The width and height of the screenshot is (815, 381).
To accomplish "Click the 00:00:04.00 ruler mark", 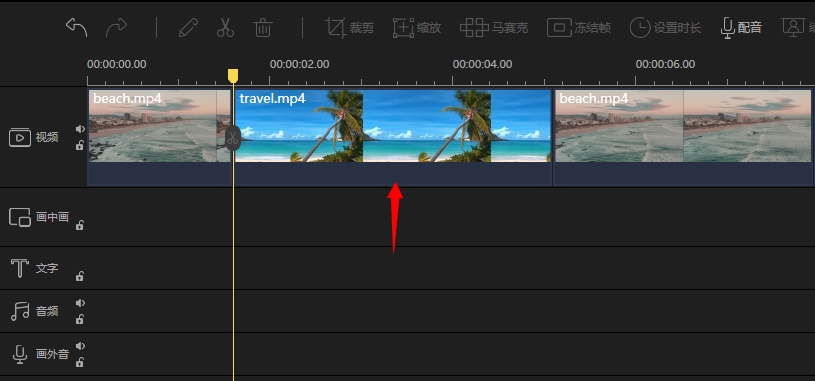I will 482,64.
